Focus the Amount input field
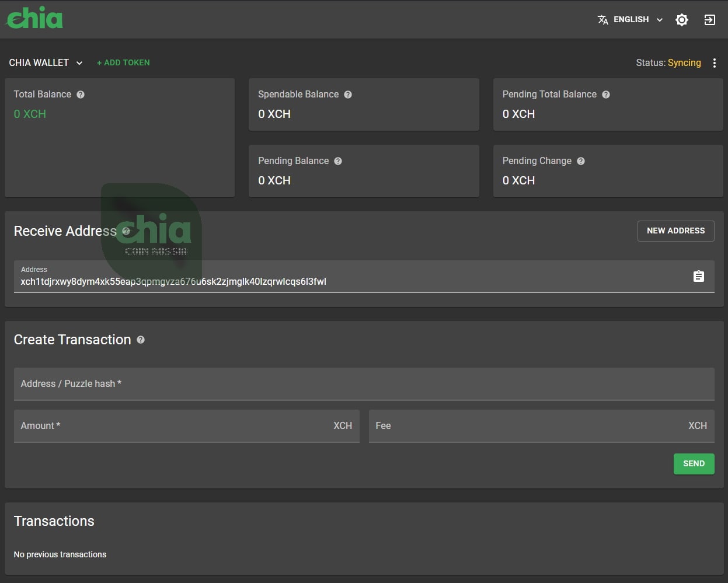728x583 pixels. click(187, 425)
